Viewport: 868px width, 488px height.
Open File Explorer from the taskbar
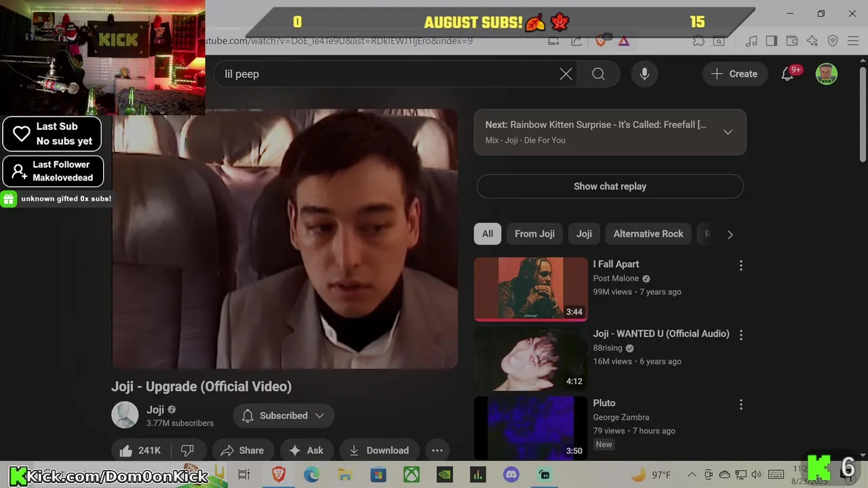(x=344, y=474)
